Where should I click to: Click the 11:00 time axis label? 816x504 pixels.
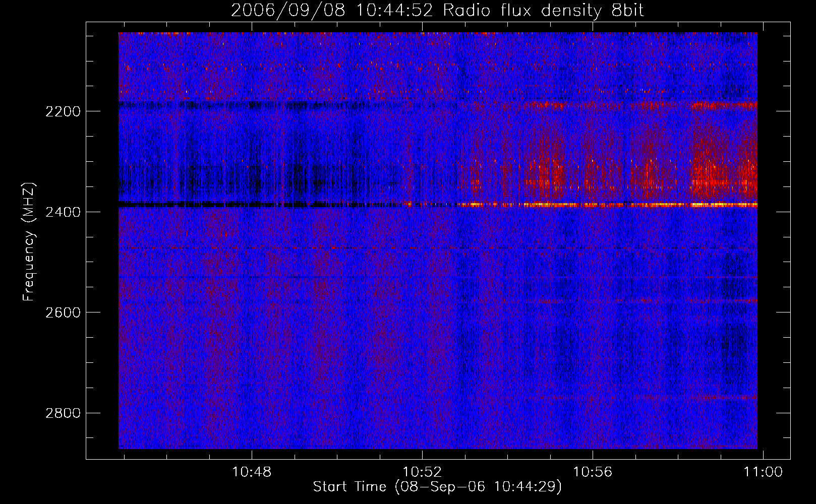tap(763, 472)
